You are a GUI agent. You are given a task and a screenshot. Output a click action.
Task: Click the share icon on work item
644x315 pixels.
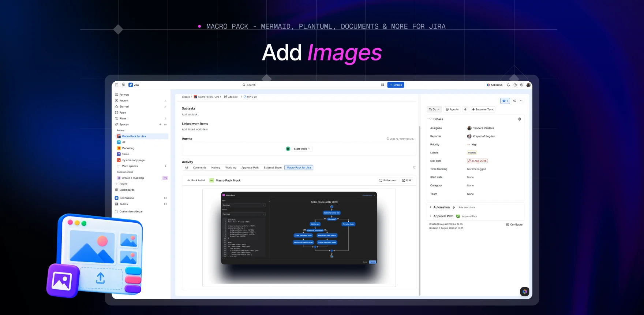[514, 101]
